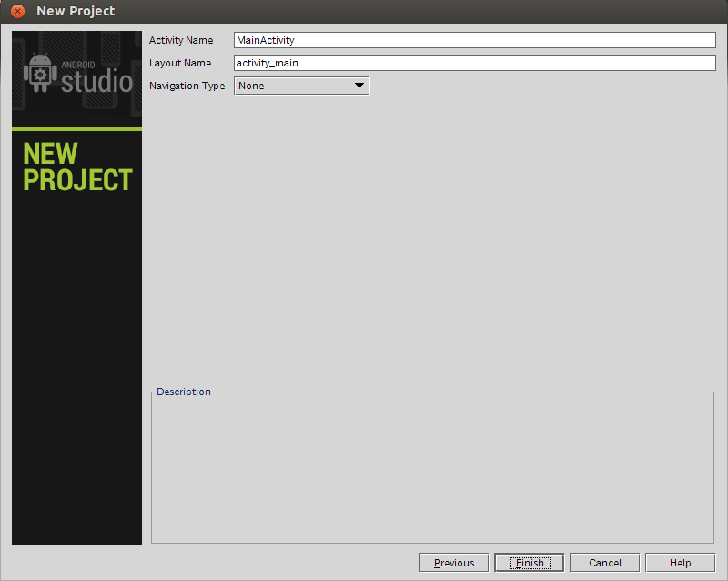Cancel the New Project wizard
This screenshot has height=581, width=728.
[604, 563]
